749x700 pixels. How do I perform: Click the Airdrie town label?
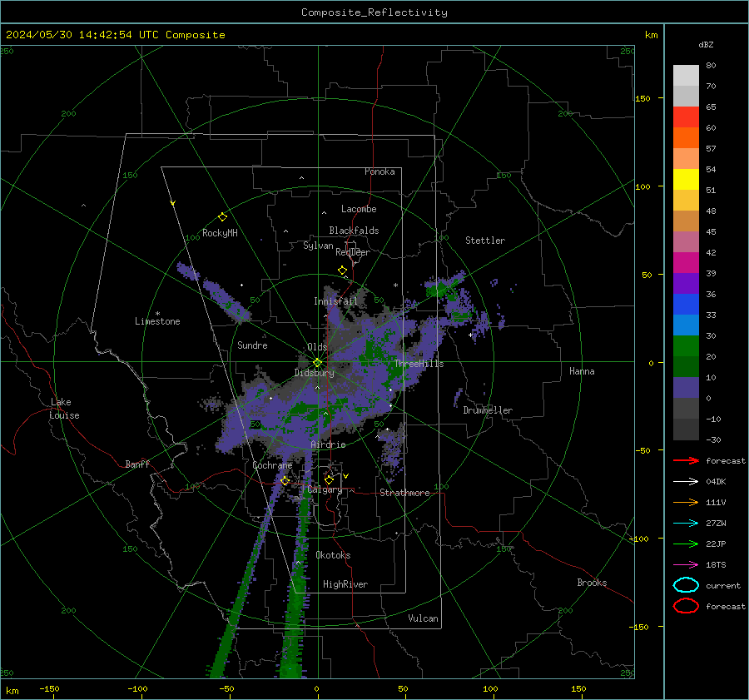click(328, 444)
